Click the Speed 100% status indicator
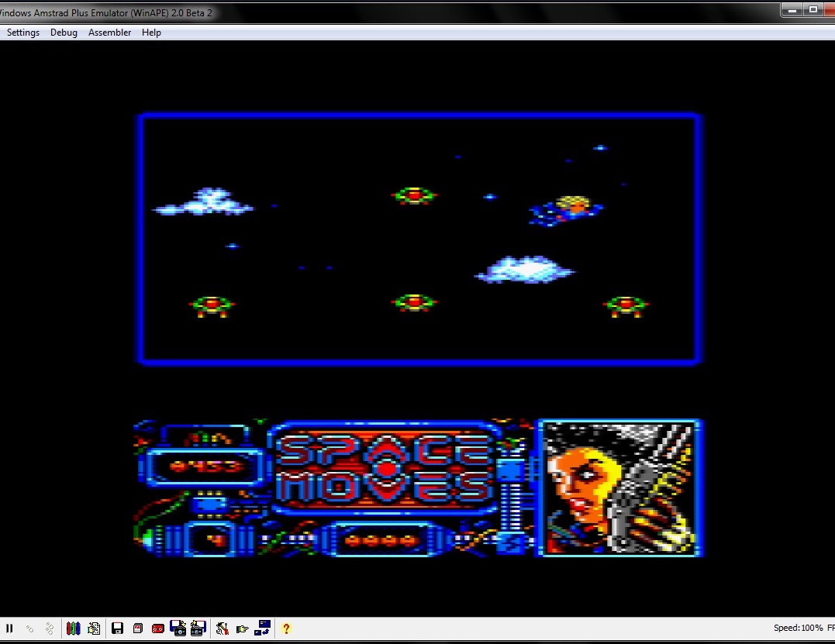This screenshot has width=835, height=644. click(x=798, y=629)
